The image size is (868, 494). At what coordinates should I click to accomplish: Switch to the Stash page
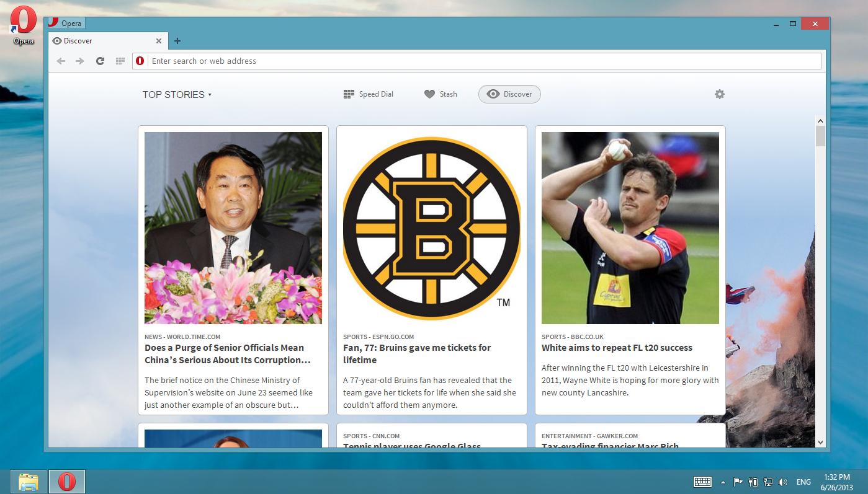[441, 94]
